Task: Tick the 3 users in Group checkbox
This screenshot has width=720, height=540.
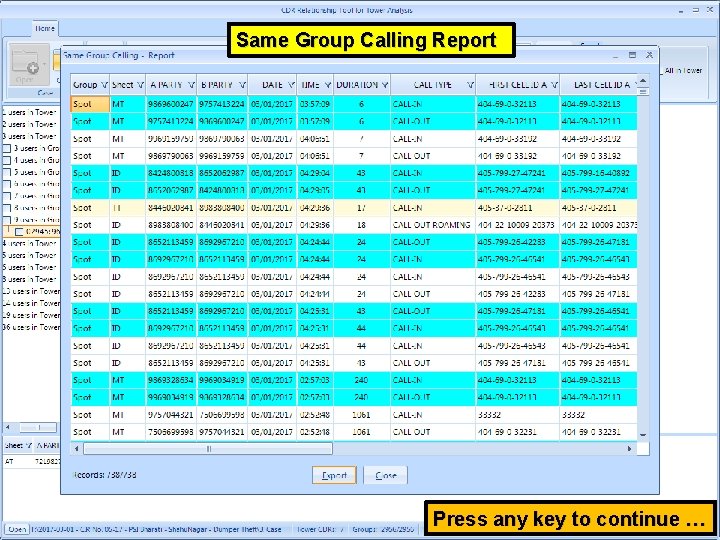Action: click(x=7, y=149)
